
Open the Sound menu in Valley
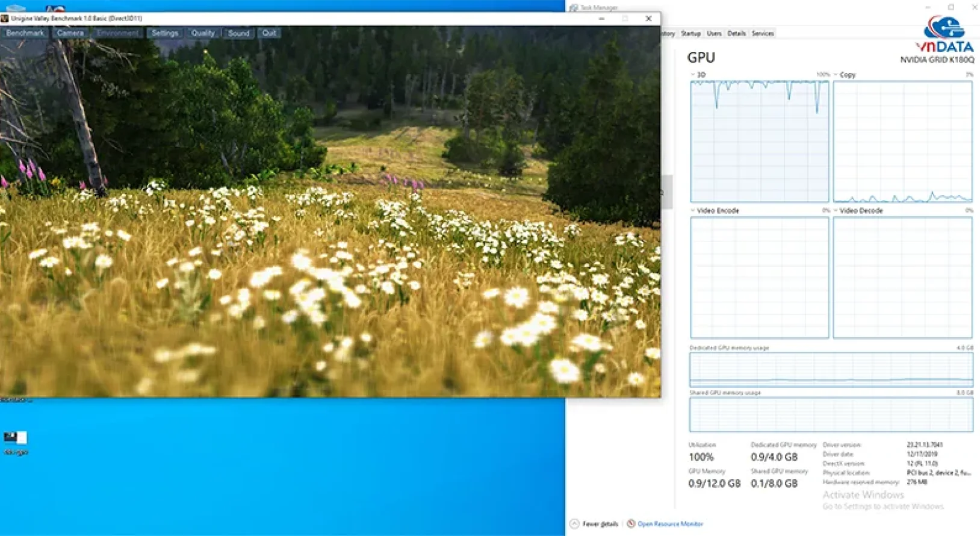point(239,33)
